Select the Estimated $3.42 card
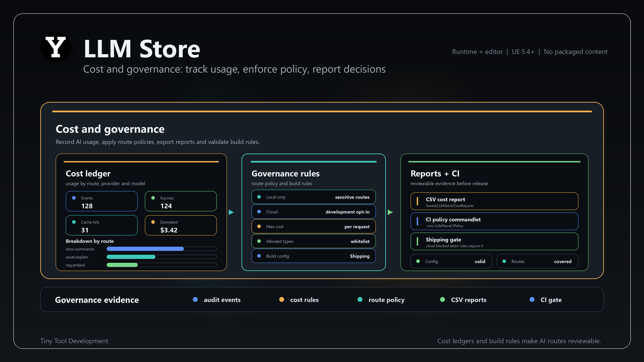Screen dimensions: 644x362 (181, 225)
